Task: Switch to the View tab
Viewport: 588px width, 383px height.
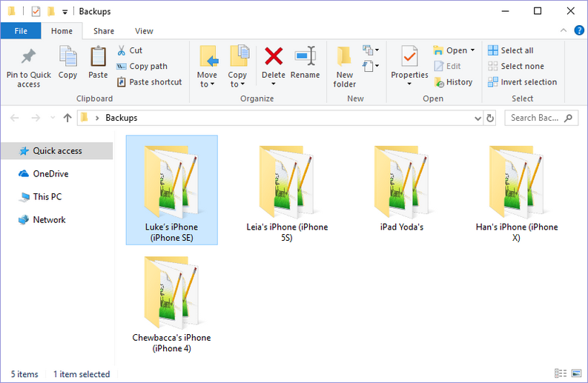Action: [x=144, y=31]
